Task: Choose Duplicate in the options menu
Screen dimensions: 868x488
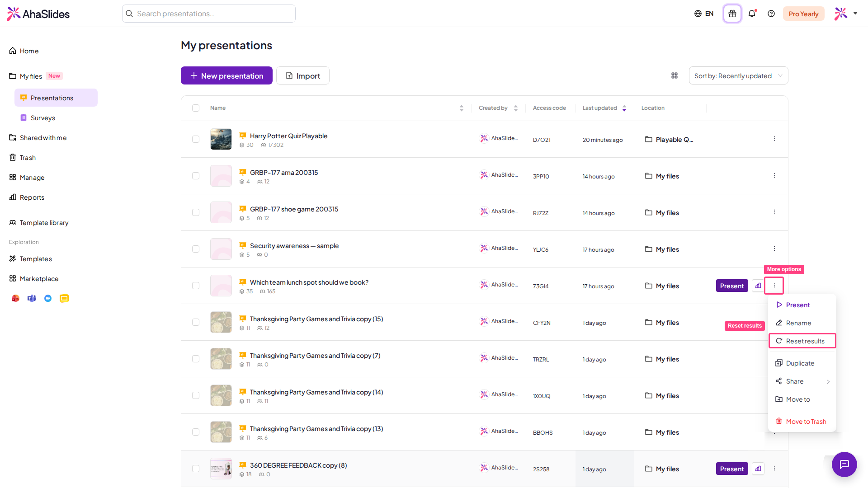Action: pyautogui.click(x=802, y=363)
